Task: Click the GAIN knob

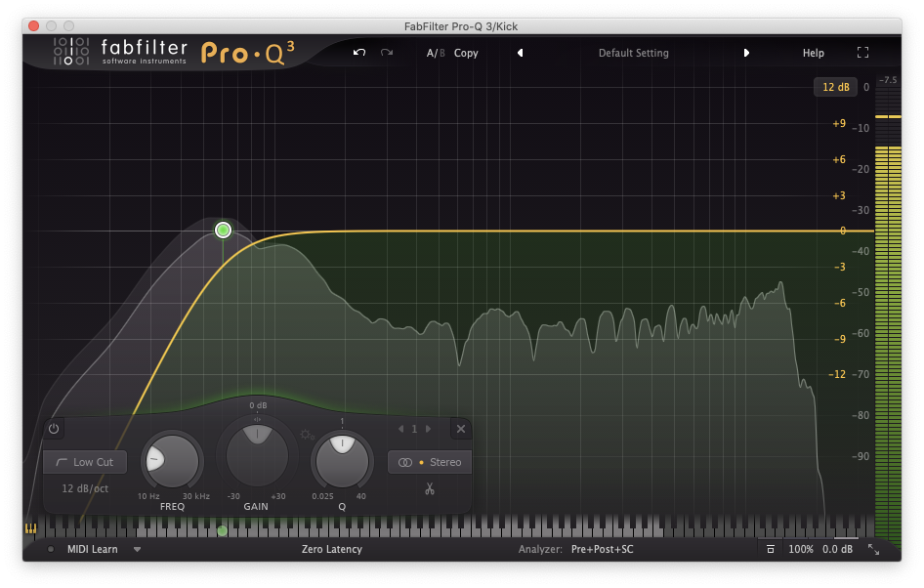Action: click(257, 453)
